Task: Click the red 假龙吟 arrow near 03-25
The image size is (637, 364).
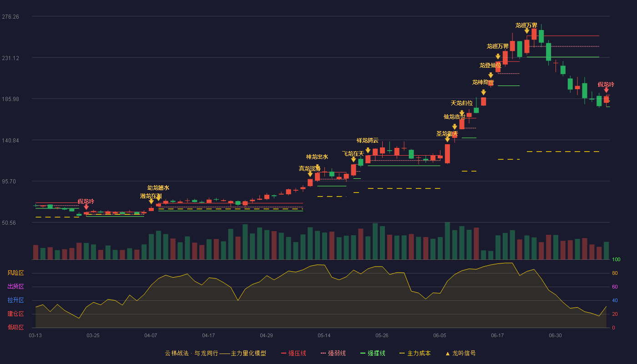Action: 86,207
